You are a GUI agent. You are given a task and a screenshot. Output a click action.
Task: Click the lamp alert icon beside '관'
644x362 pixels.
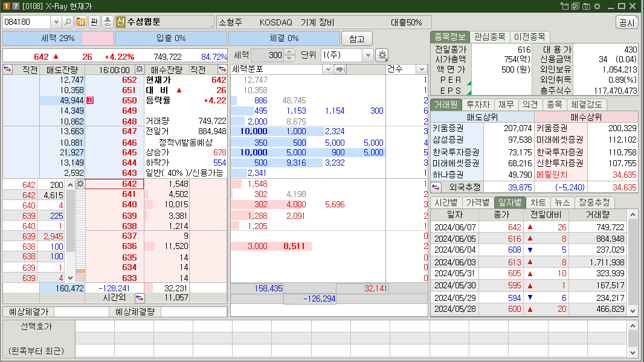click(x=107, y=22)
